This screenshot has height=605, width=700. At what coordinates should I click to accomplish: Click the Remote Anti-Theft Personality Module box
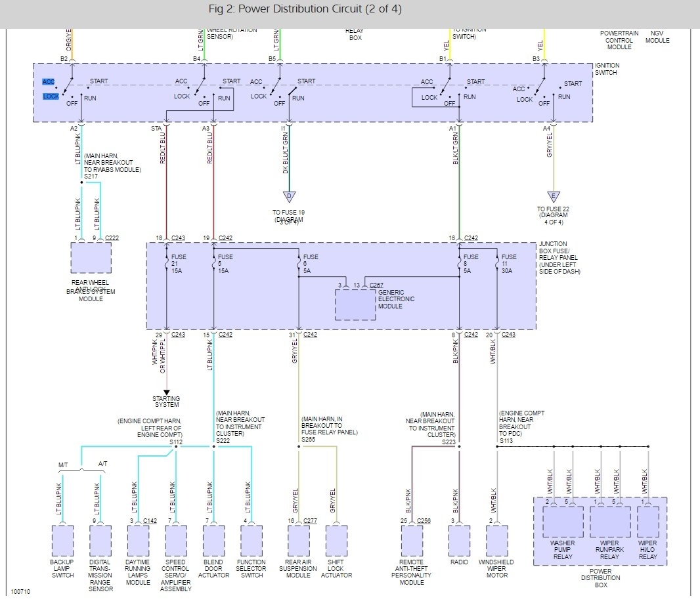click(412, 541)
